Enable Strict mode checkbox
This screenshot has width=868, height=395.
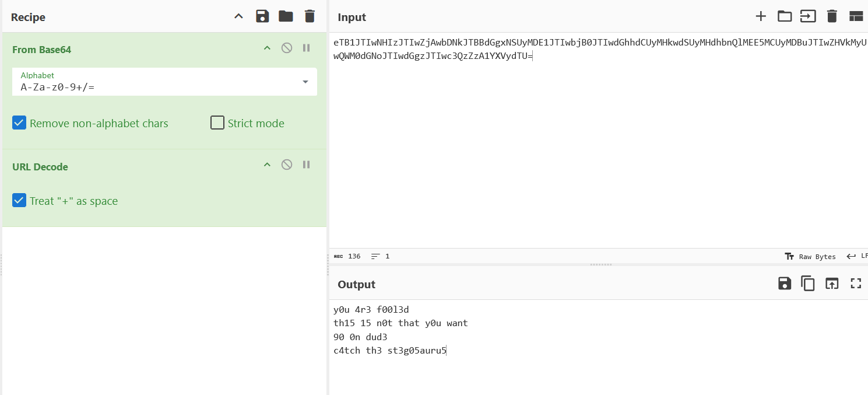217,123
